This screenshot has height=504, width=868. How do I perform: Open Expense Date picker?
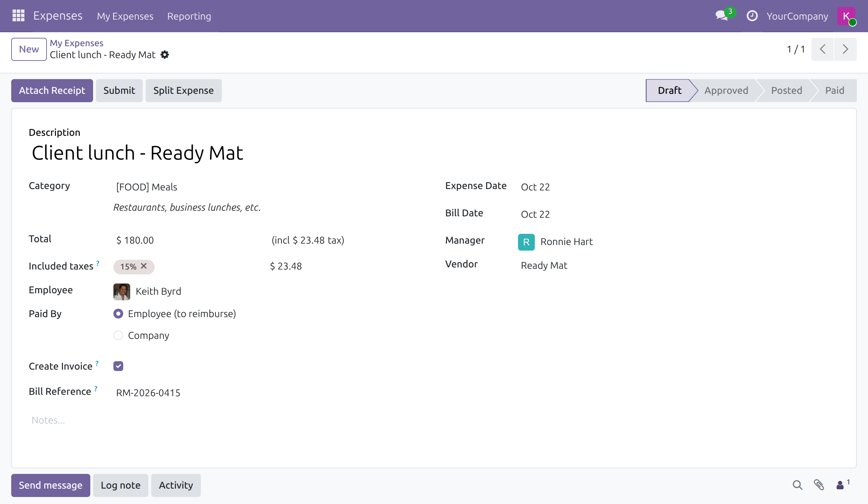[679, 187]
